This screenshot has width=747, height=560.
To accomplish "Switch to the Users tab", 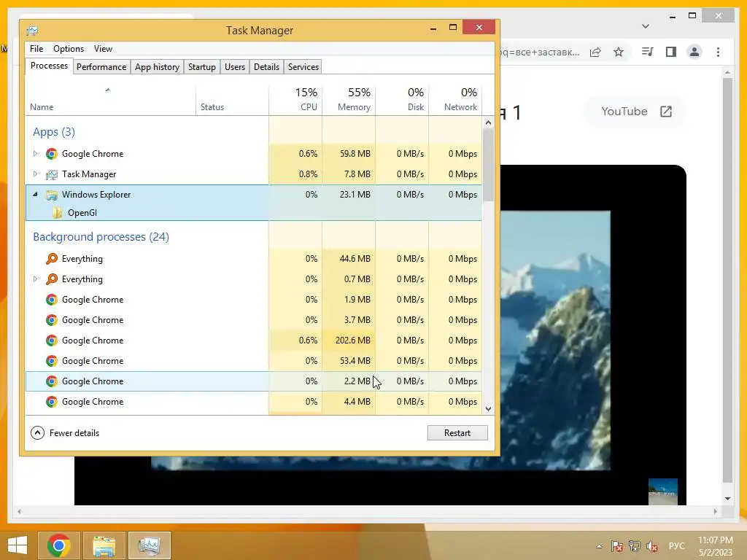I will click(235, 67).
